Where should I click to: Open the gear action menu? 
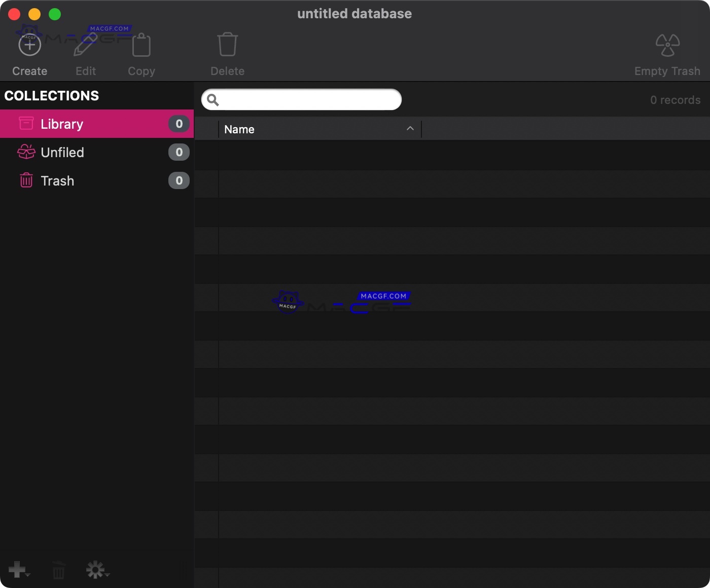(96, 570)
